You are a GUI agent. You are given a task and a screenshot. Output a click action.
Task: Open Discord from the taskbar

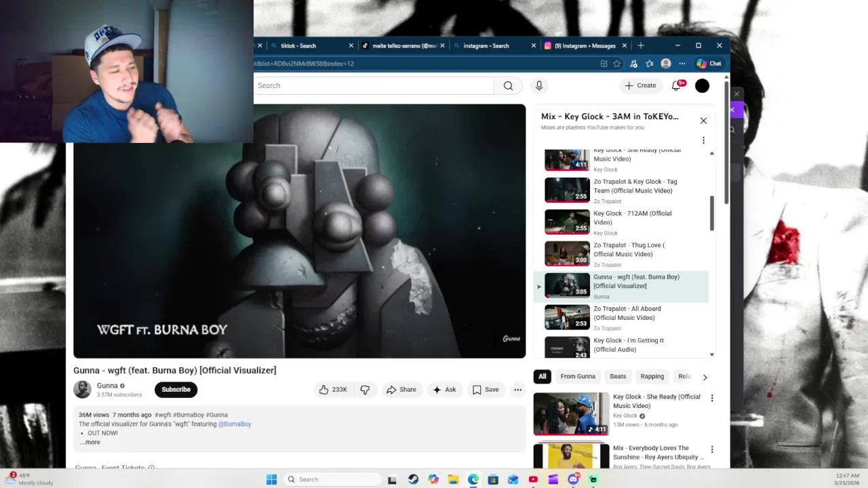tap(573, 479)
